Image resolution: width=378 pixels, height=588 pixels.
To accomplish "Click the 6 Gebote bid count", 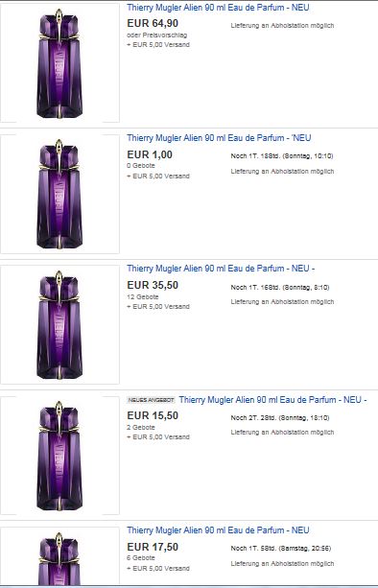I will 141,557.
